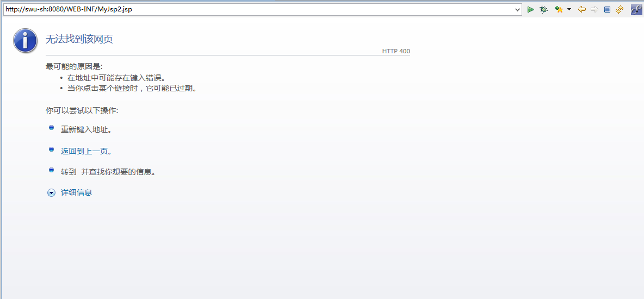Viewport: 644px width, 299px height.
Task: Click blue bullet beside 重新键入地址
Action: pyautogui.click(x=51, y=128)
